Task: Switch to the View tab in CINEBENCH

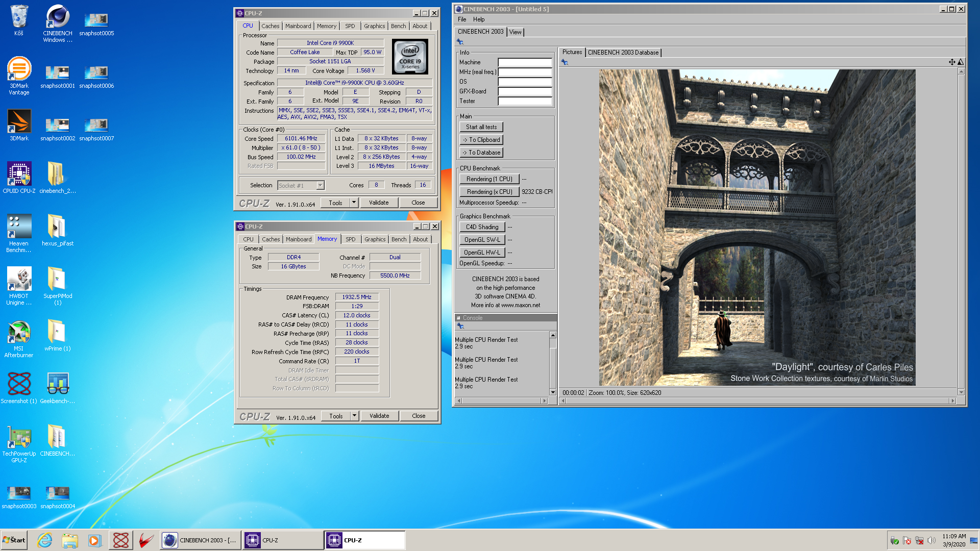Action: [516, 32]
